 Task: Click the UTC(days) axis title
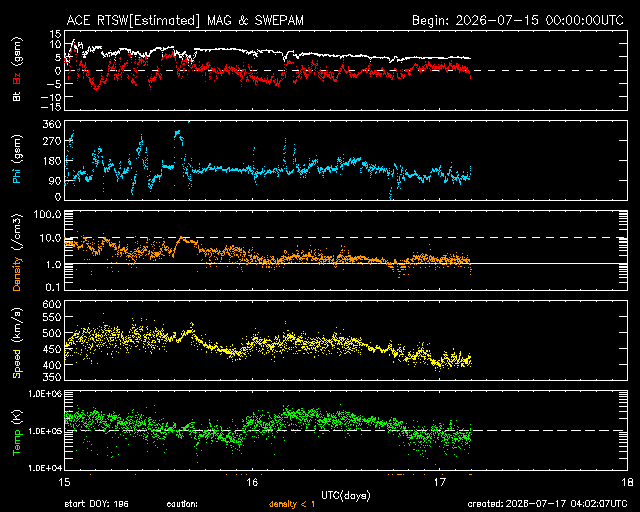(346, 496)
